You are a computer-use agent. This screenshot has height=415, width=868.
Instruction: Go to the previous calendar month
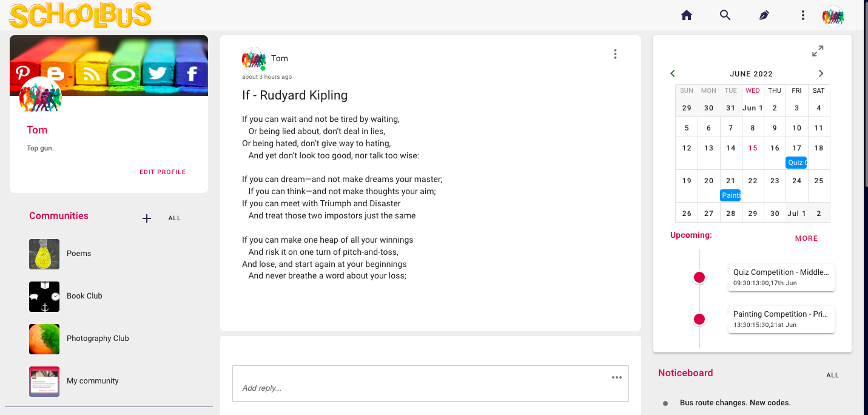[673, 74]
